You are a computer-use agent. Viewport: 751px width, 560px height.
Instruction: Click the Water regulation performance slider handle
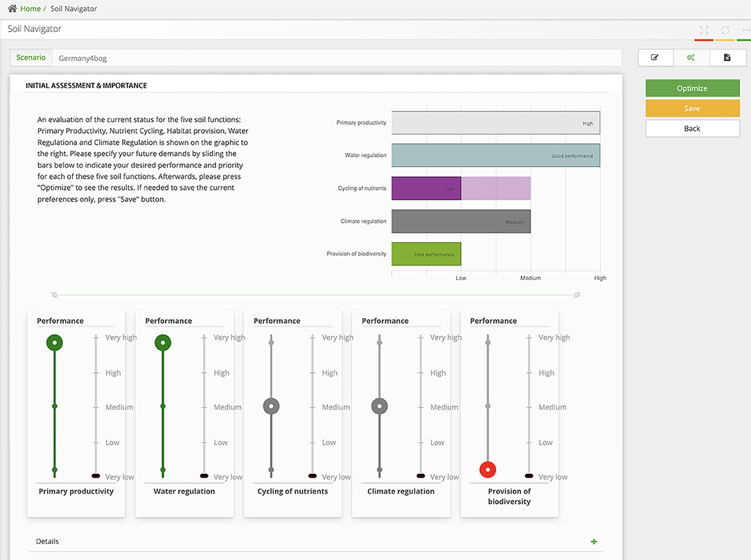click(x=163, y=342)
